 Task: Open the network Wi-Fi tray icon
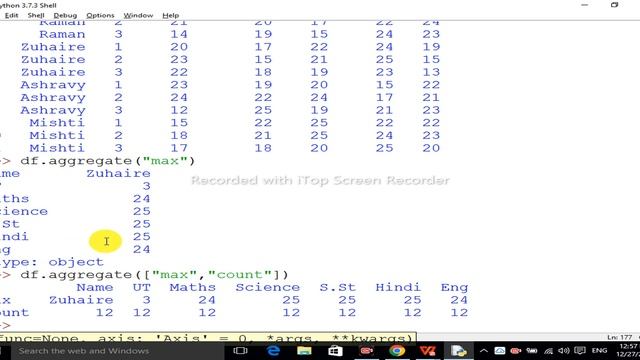[x=548, y=351]
